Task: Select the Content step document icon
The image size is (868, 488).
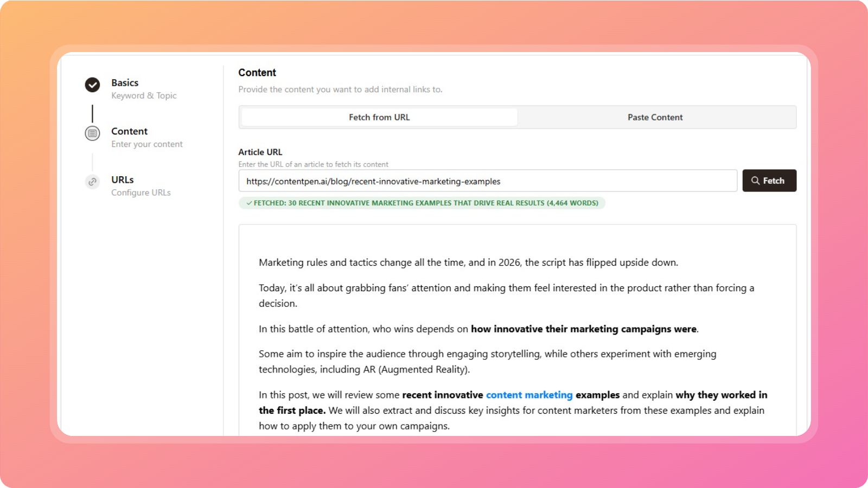Action: click(92, 133)
